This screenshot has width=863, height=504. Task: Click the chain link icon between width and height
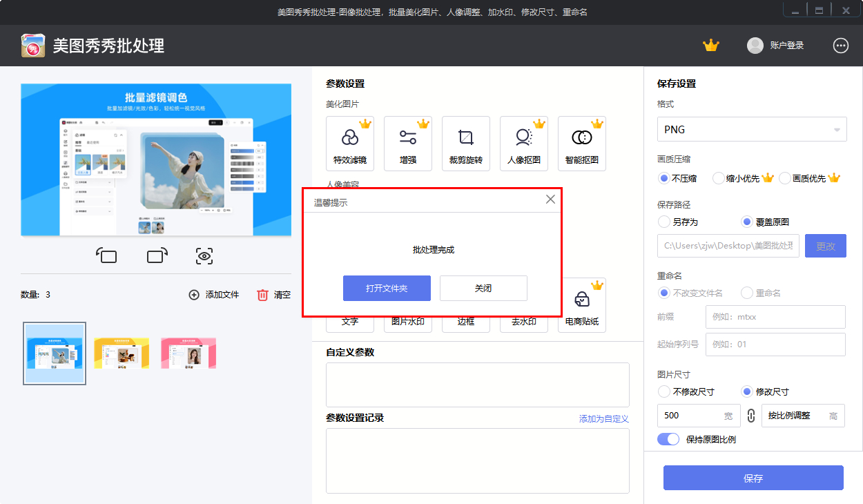[x=751, y=416]
